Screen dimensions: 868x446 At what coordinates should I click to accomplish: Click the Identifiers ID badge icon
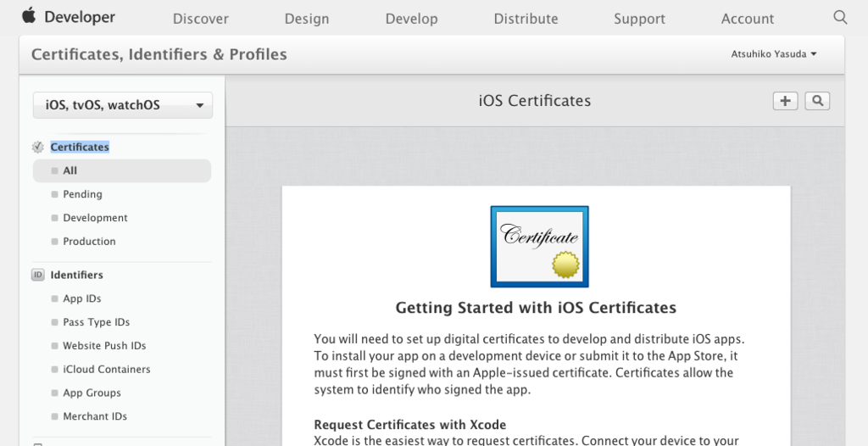(37, 275)
